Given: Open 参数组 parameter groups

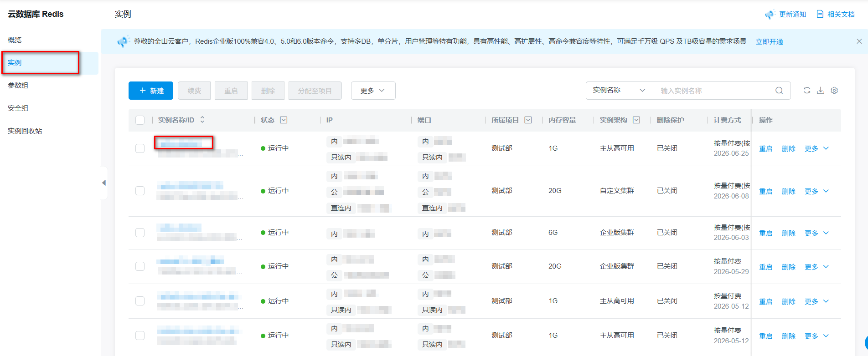Looking at the screenshot, I should pyautogui.click(x=18, y=85).
